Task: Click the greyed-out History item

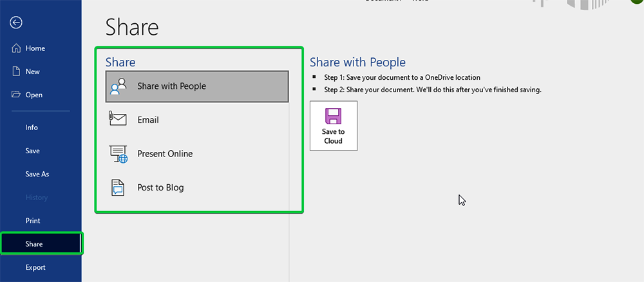Action: (x=36, y=197)
